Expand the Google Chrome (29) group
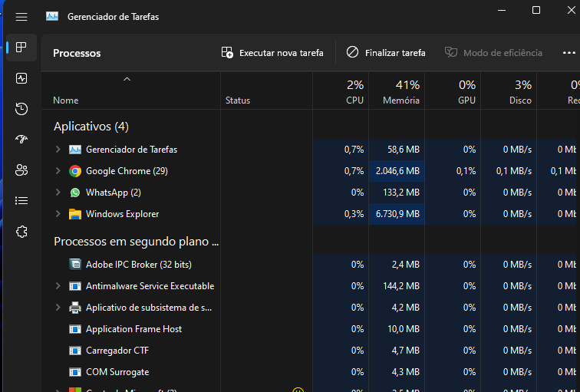 (58, 170)
